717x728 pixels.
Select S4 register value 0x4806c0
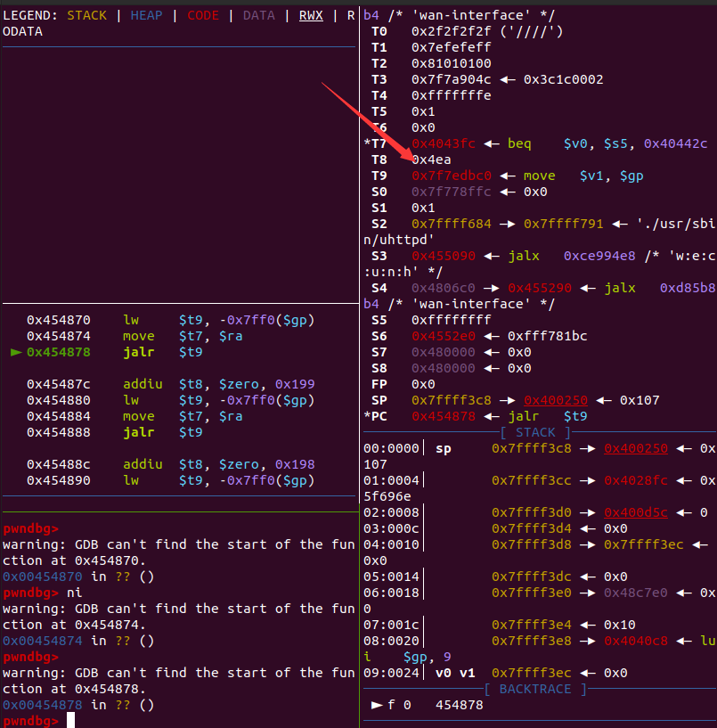coord(444,288)
